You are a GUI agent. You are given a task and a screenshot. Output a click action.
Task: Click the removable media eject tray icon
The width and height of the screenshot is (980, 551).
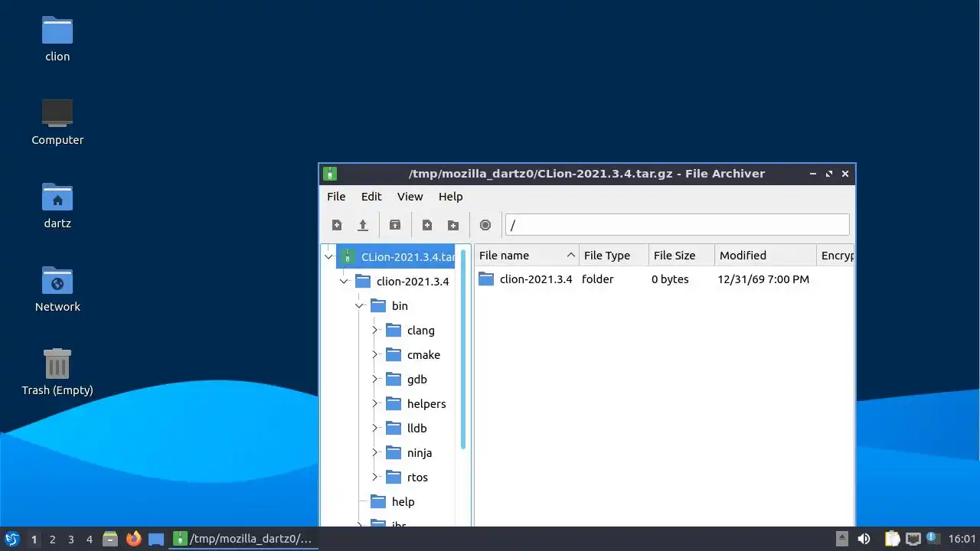pos(841,539)
